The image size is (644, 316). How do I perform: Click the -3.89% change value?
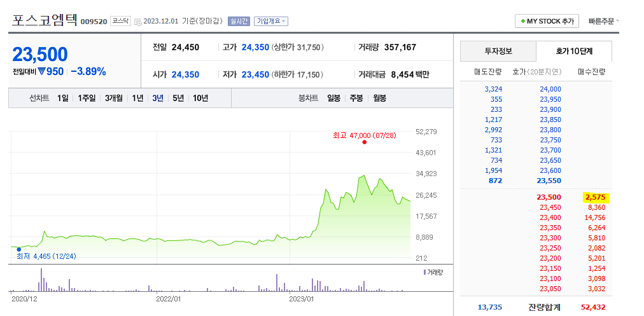point(88,71)
